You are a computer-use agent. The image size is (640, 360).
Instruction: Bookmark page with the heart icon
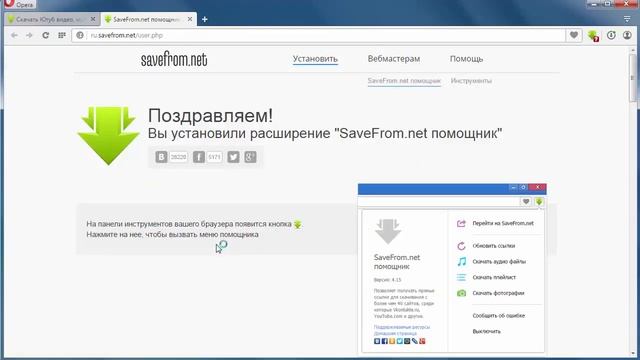tap(573, 36)
